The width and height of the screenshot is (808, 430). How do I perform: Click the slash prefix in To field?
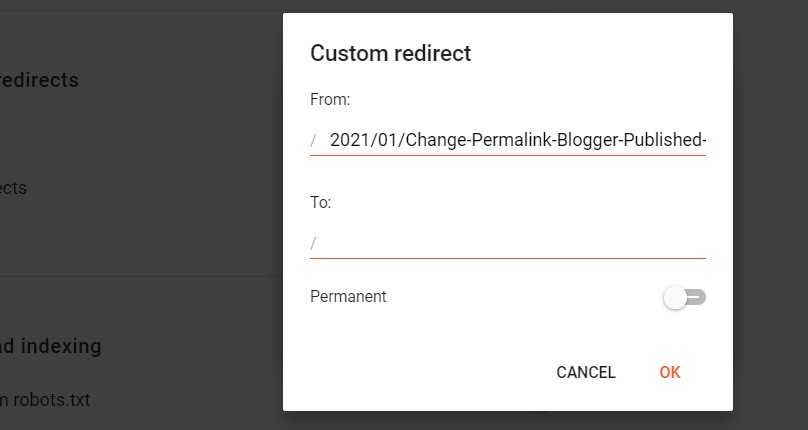pyautogui.click(x=314, y=243)
